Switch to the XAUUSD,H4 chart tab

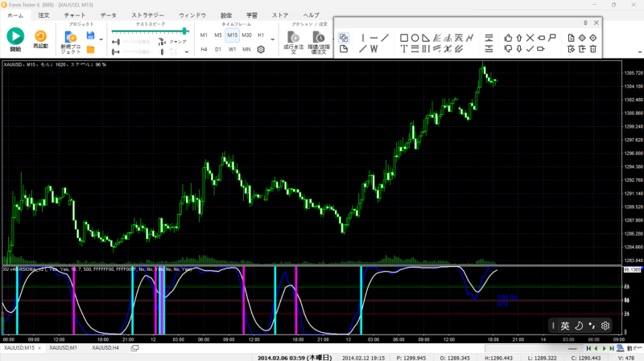106,347
